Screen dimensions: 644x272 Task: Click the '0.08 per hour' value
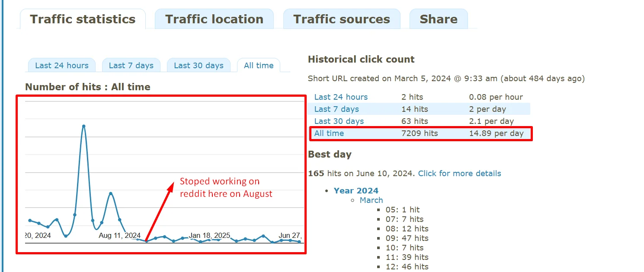click(x=496, y=97)
